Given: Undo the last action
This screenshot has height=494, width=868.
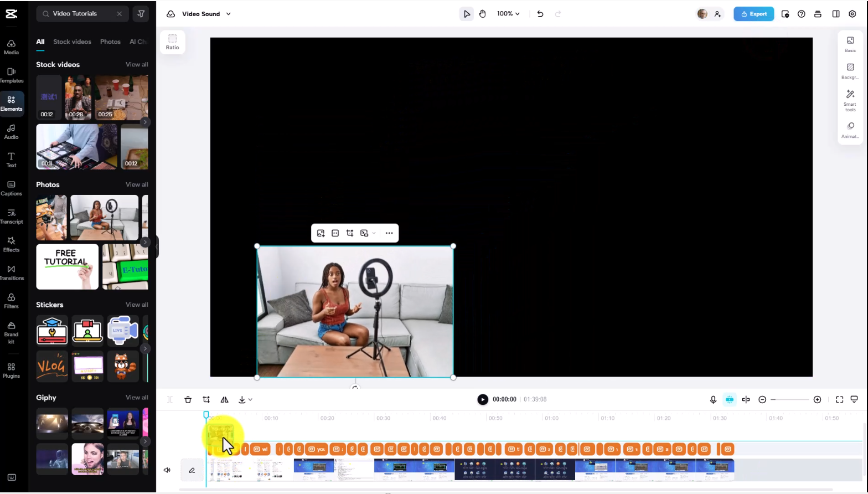Looking at the screenshot, I should 540,14.
